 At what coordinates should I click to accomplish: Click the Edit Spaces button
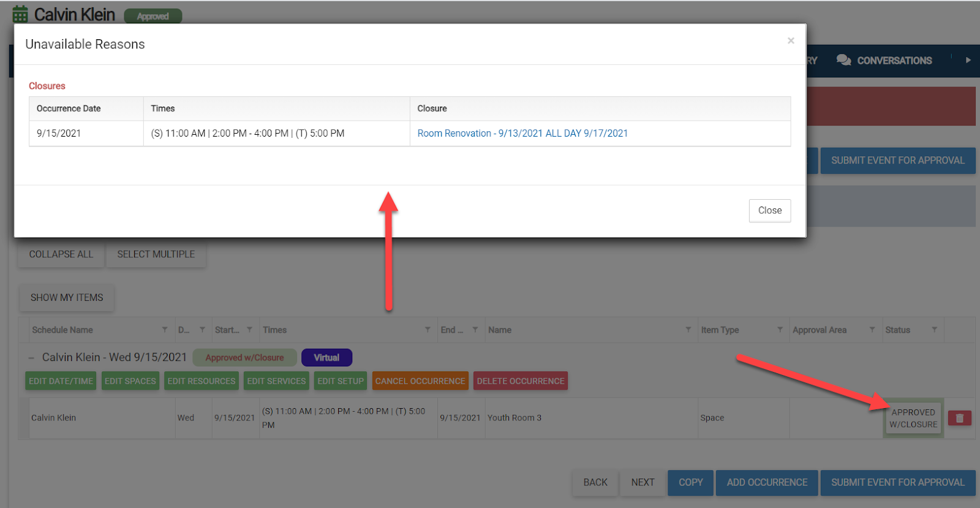click(130, 381)
